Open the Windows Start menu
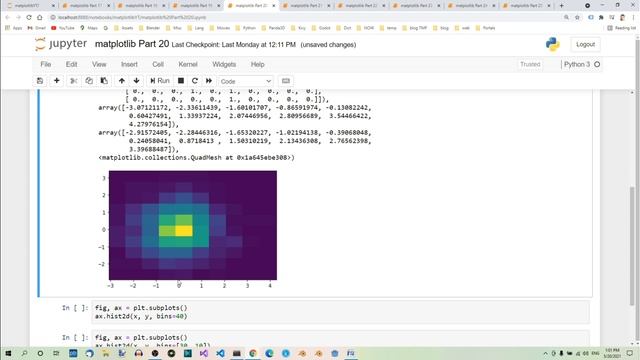Image resolution: width=640 pixels, height=360 pixels. point(8,353)
